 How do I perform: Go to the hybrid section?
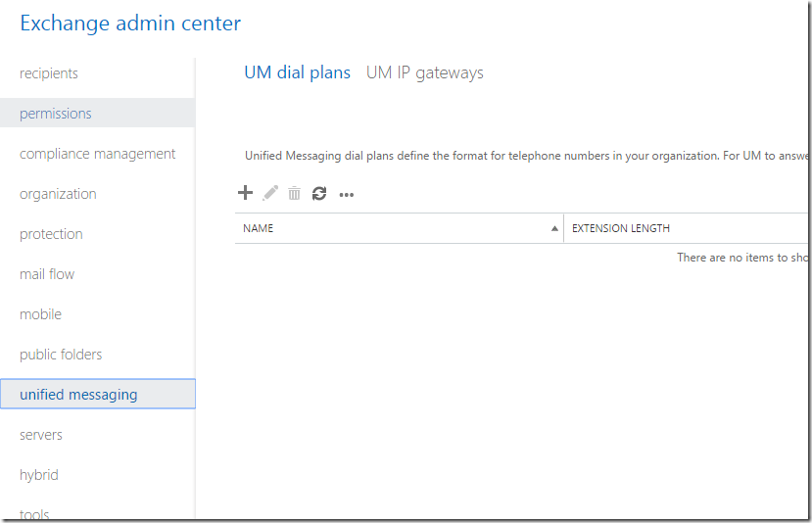pos(39,475)
